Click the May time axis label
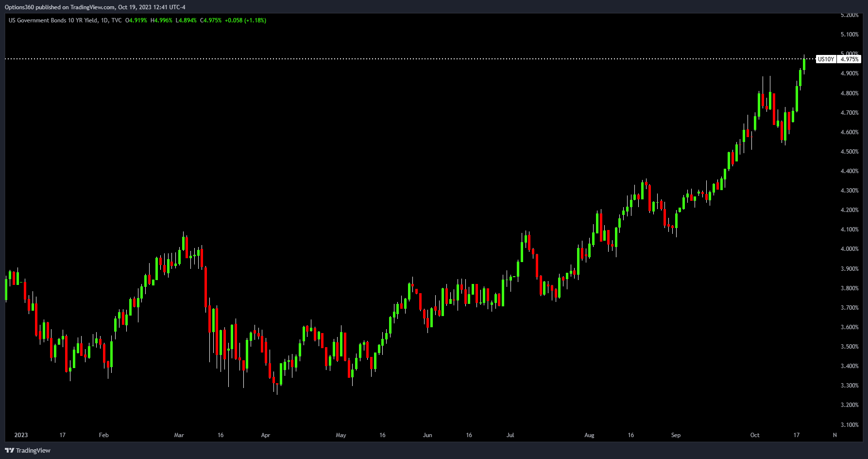Viewport: 868px width, 459px height. 341,435
